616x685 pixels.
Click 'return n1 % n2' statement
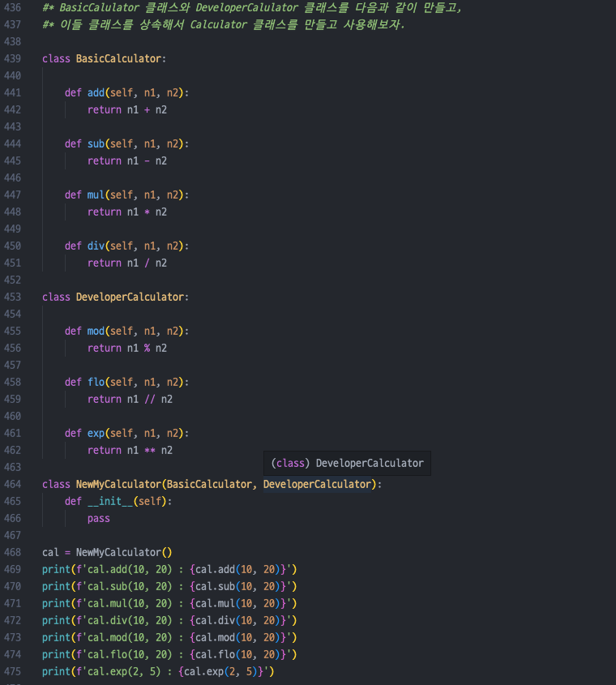pyautogui.click(x=127, y=349)
